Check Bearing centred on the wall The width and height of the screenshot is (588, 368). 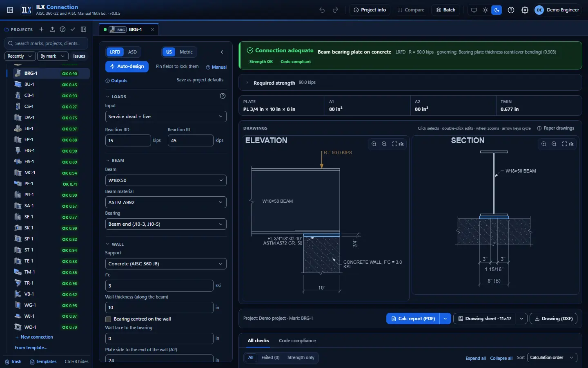click(108, 319)
